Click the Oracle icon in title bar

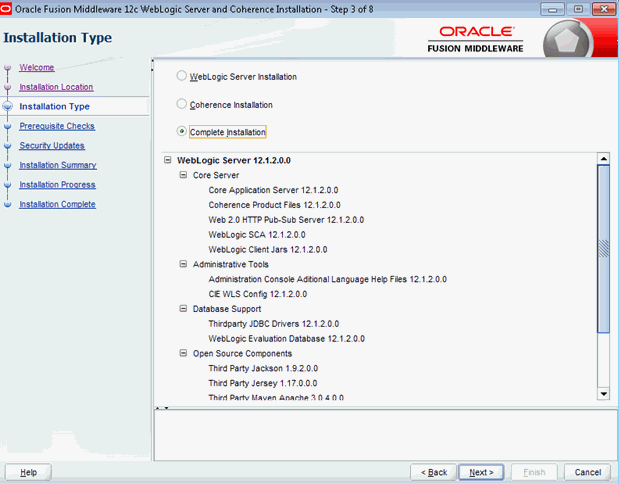click(6, 9)
